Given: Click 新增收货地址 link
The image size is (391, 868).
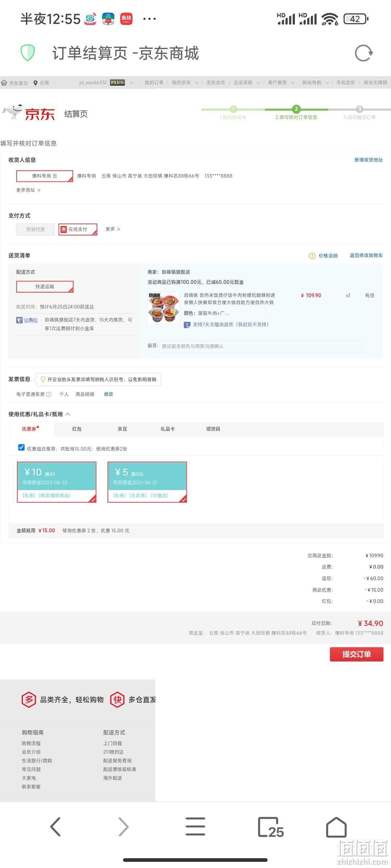Looking at the screenshot, I should (369, 160).
